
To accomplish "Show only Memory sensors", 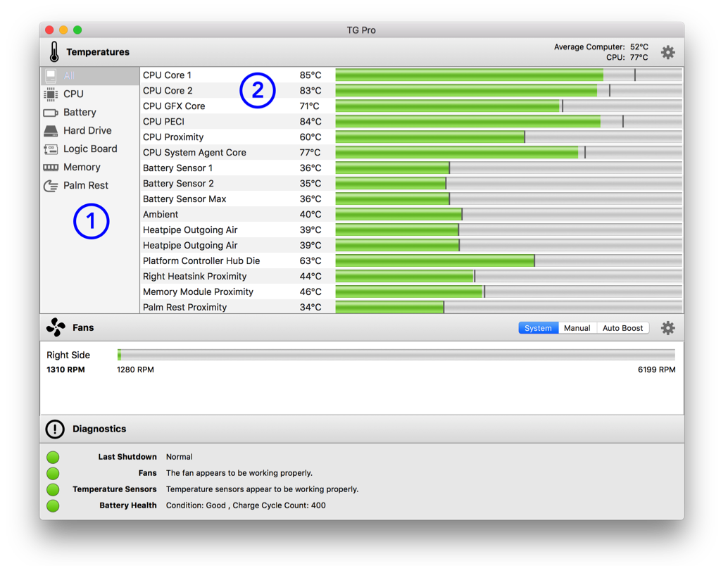I will pyautogui.click(x=89, y=167).
